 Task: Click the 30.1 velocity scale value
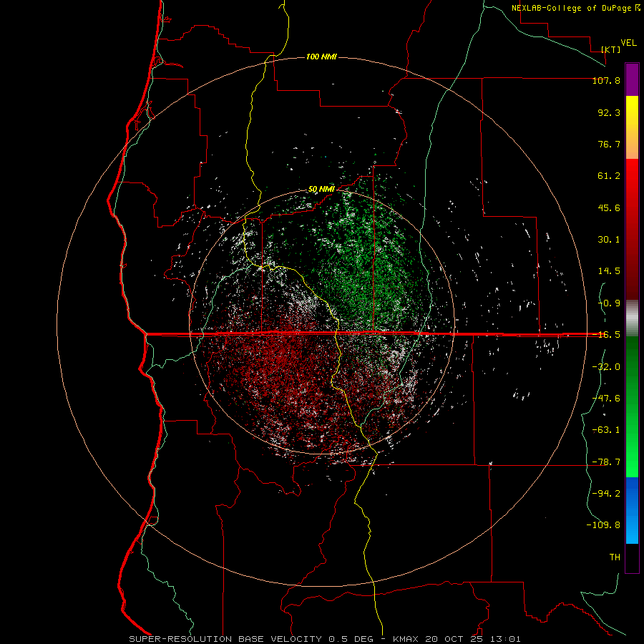pyautogui.click(x=609, y=240)
